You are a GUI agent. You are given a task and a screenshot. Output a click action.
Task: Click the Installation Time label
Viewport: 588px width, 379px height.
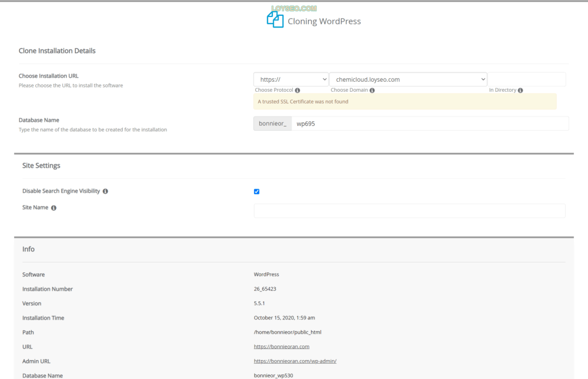[x=43, y=318]
